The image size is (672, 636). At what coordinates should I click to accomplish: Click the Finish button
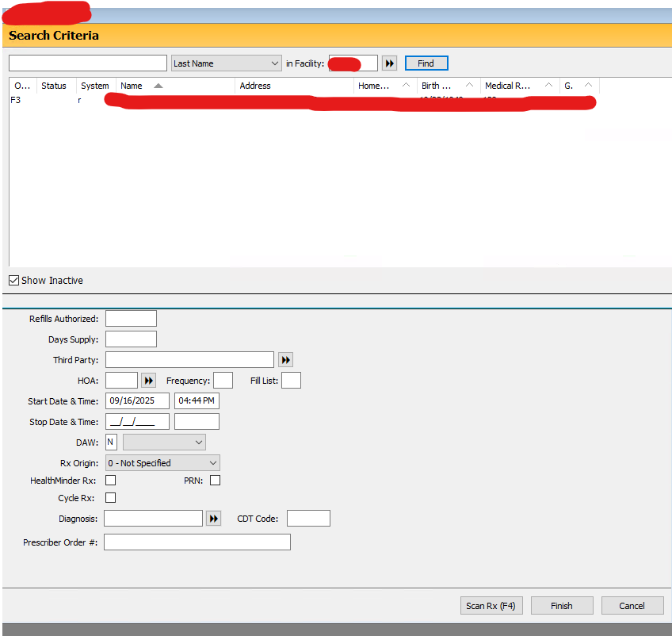[562, 606]
